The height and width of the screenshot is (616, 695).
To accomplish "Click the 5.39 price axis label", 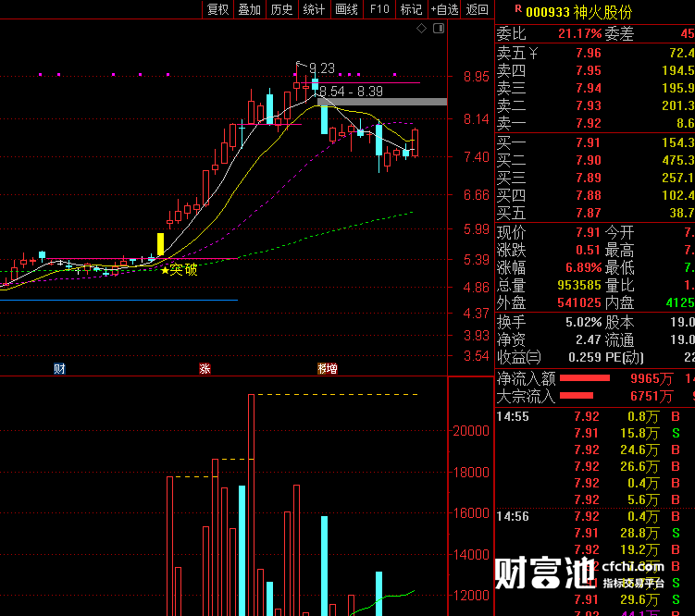I will click(x=476, y=260).
